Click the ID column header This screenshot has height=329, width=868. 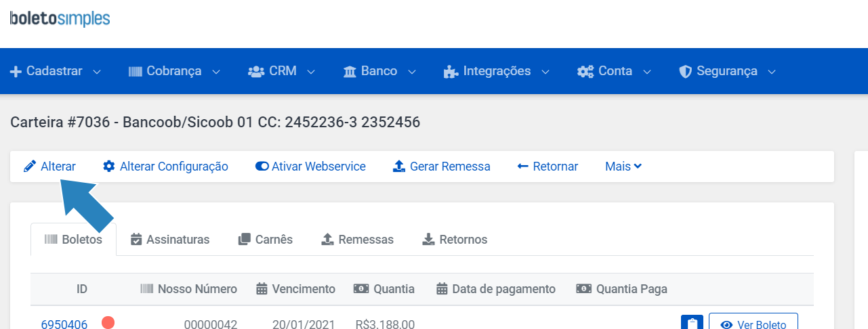(82, 289)
